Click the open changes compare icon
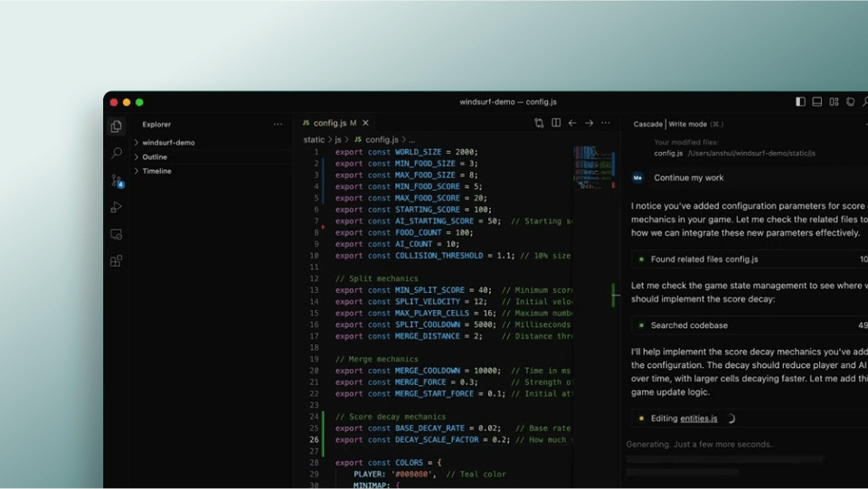868x489 pixels. point(539,123)
